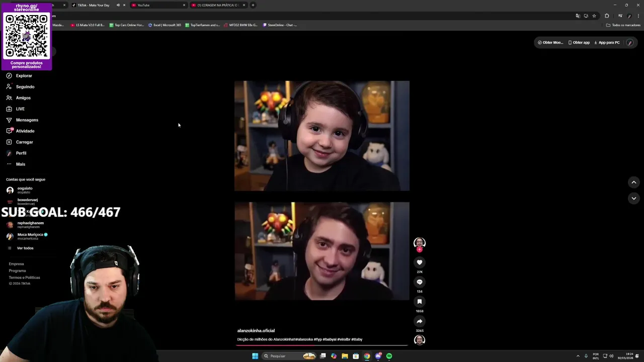Open the Windows Start menu
Image resolution: width=644 pixels, height=362 pixels.
(x=255, y=356)
